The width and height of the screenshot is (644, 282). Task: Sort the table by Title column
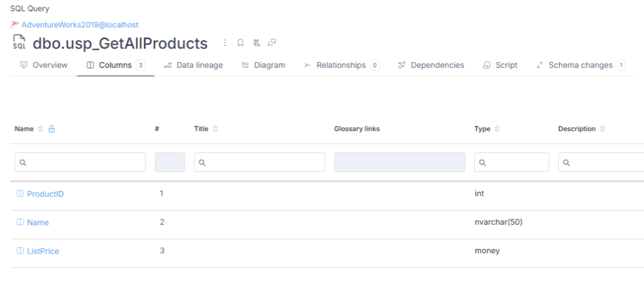[216, 129]
